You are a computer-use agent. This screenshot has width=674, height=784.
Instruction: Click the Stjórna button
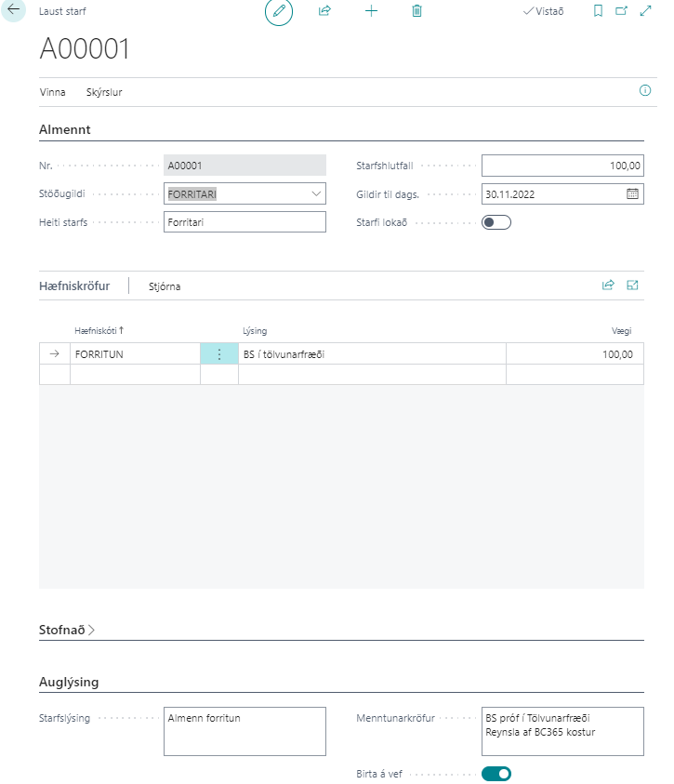pos(165,286)
